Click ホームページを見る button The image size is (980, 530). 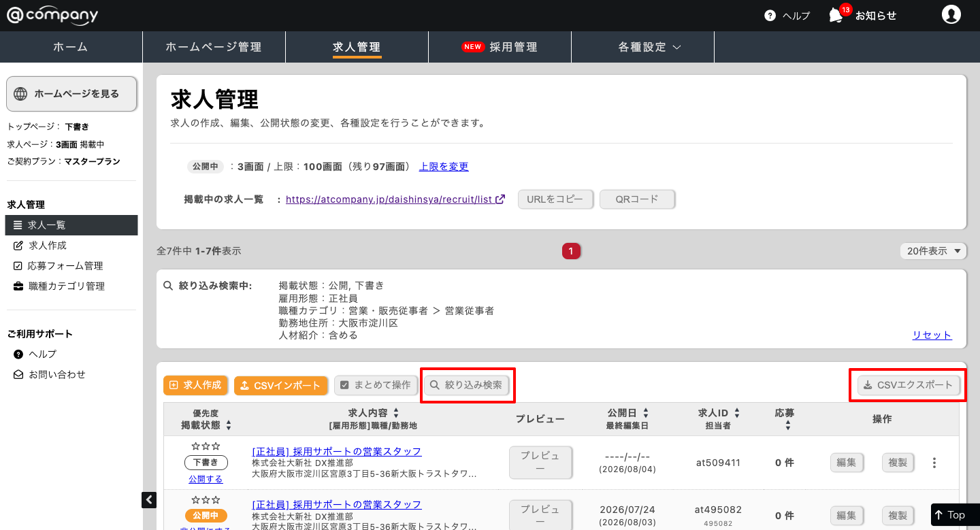point(71,94)
